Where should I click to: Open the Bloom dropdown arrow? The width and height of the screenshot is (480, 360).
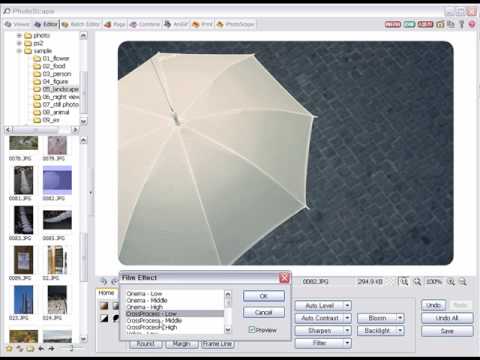(x=400, y=318)
